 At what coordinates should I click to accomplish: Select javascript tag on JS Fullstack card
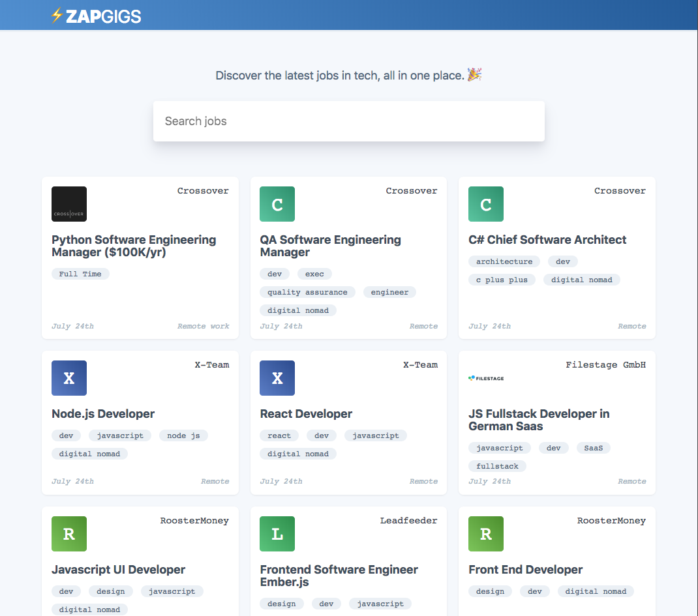500,448
